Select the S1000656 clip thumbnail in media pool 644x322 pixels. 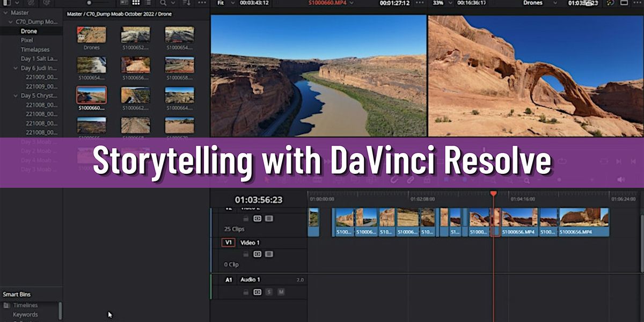tap(135, 65)
